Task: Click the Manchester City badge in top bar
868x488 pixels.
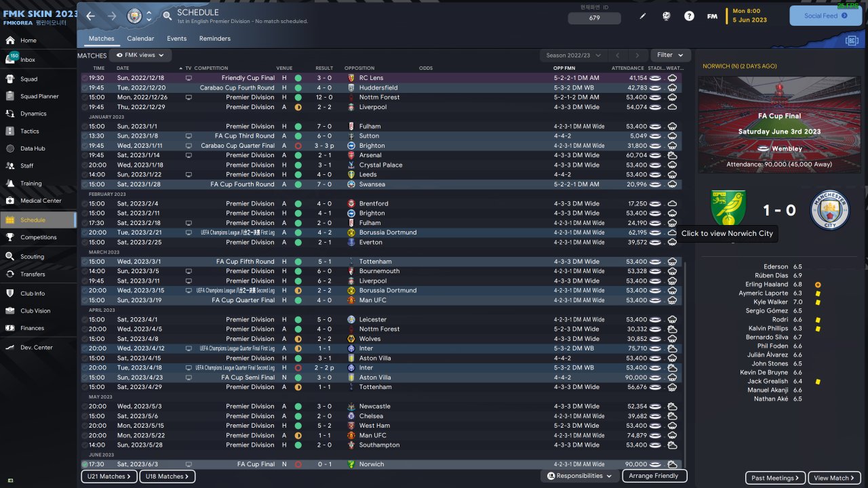Action: [136, 16]
